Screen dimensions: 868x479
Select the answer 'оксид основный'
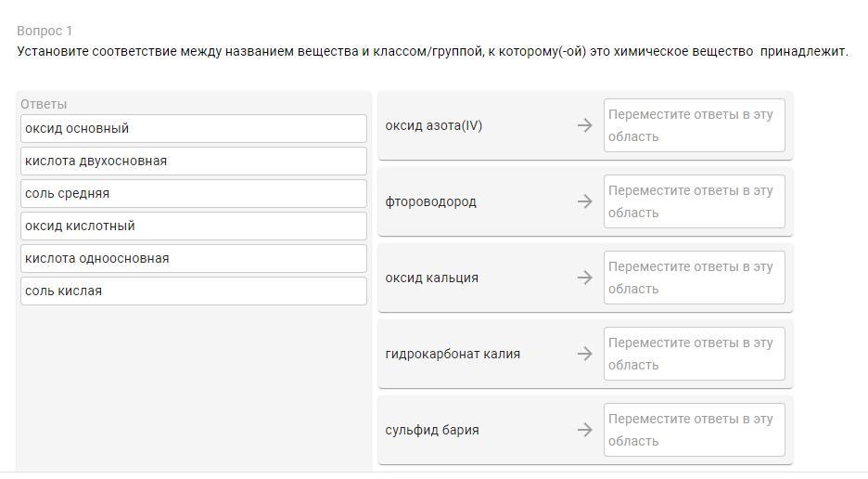[x=193, y=128]
